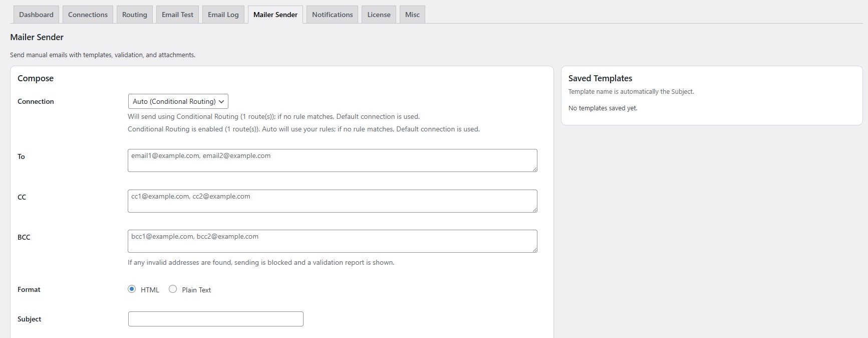The height and width of the screenshot is (338, 868).
Task: Open the Email Test tab
Action: [x=177, y=15]
